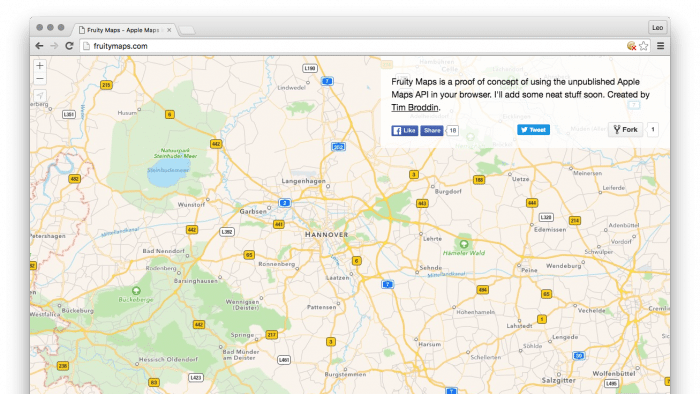Reload the Fruity Maps page
The width and height of the screenshot is (700, 394).
click(69, 46)
